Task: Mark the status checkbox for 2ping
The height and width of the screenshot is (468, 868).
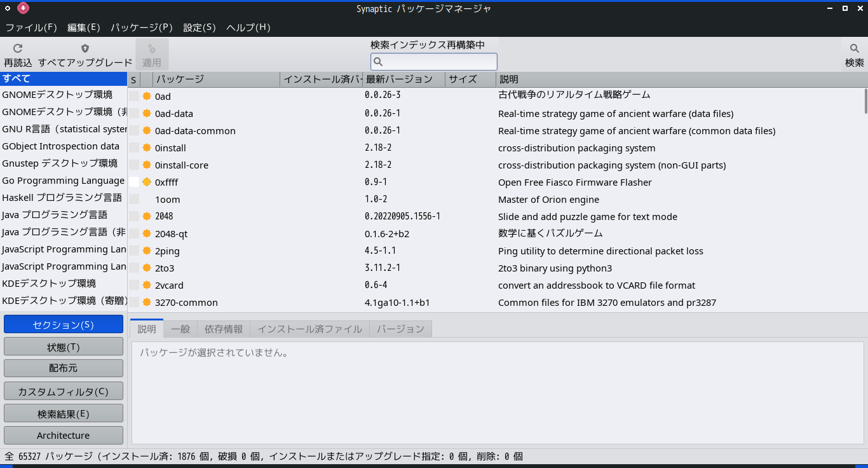Action: [134, 251]
